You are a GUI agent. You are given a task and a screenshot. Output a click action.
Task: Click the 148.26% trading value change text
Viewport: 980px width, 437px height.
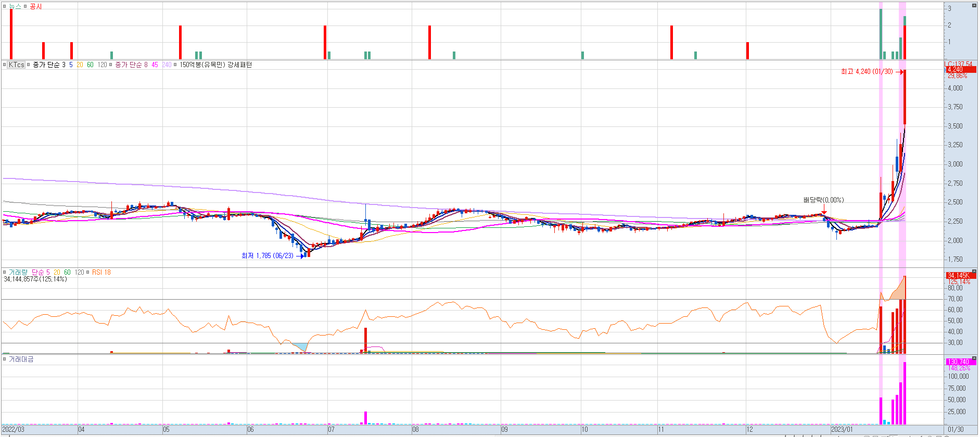[x=959, y=368]
